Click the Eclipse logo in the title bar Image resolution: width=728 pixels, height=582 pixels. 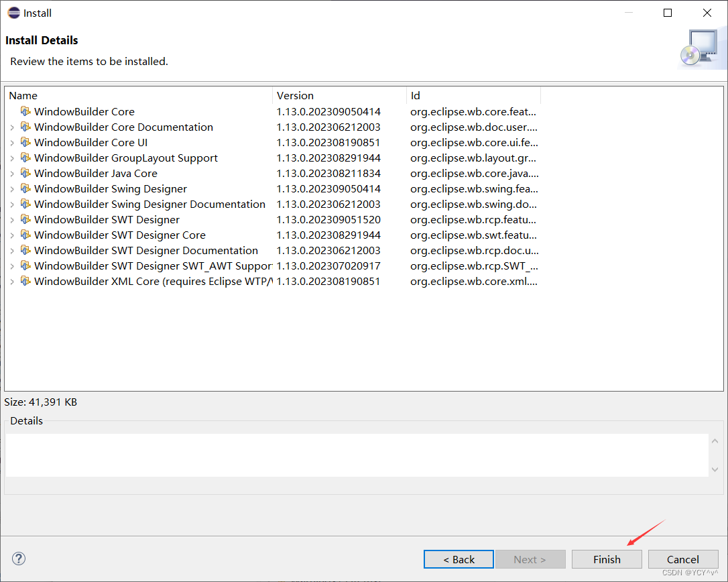[14, 13]
